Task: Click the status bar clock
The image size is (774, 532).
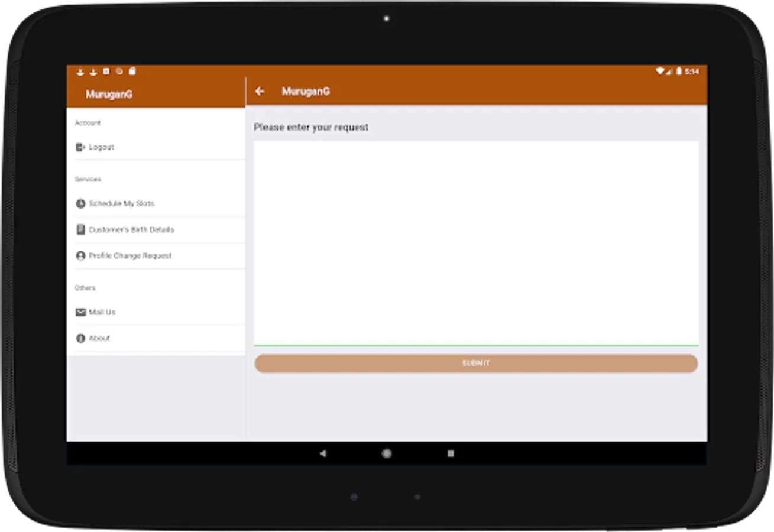Action: tap(692, 71)
